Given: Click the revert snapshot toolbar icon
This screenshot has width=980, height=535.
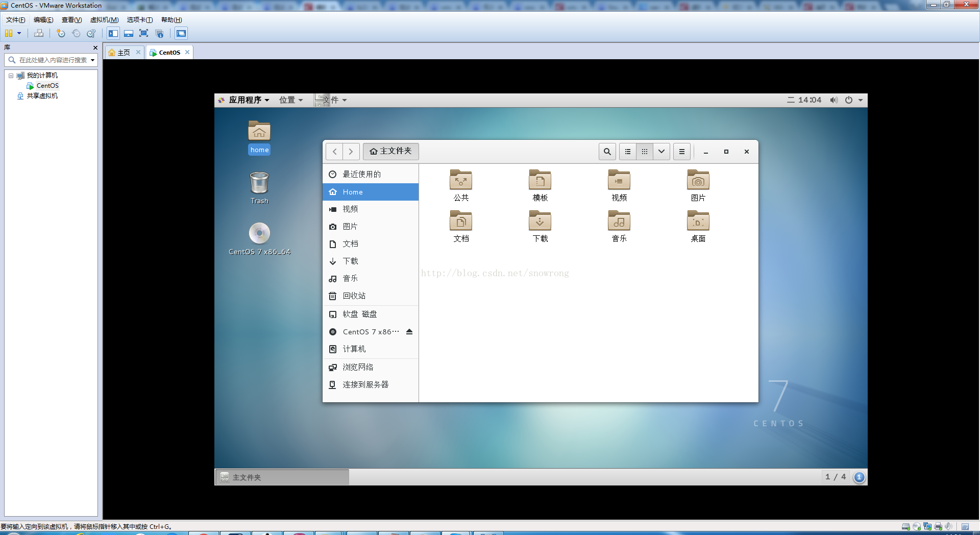Looking at the screenshot, I should point(76,34).
